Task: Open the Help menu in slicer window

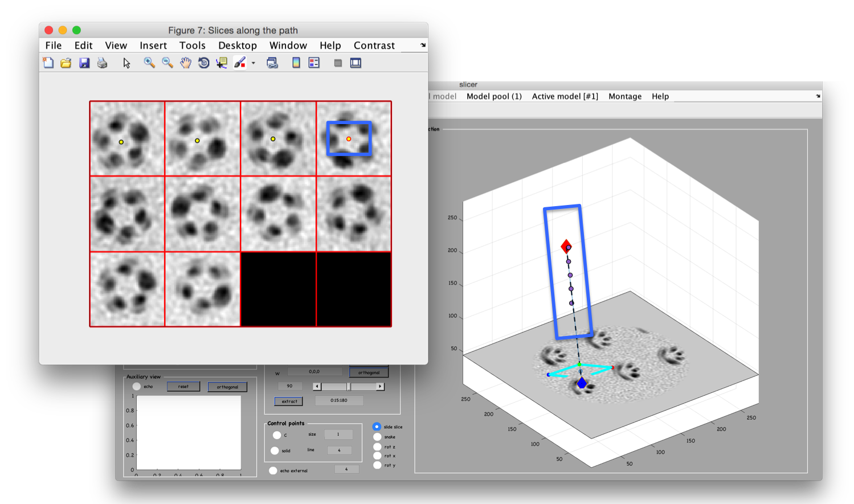Action: tap(660, 96)
